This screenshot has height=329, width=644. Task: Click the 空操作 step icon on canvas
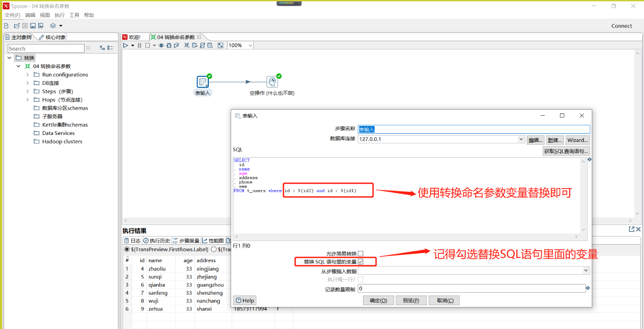point(272,82)
